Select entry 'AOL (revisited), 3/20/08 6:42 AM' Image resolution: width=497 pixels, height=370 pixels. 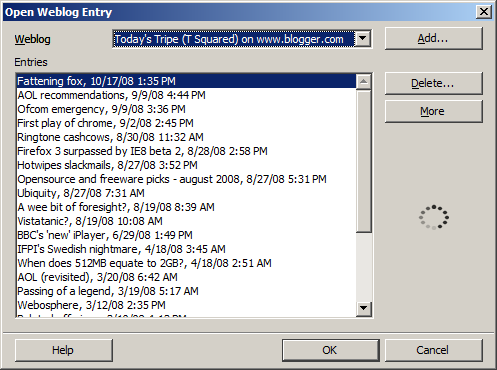point(186,277)
